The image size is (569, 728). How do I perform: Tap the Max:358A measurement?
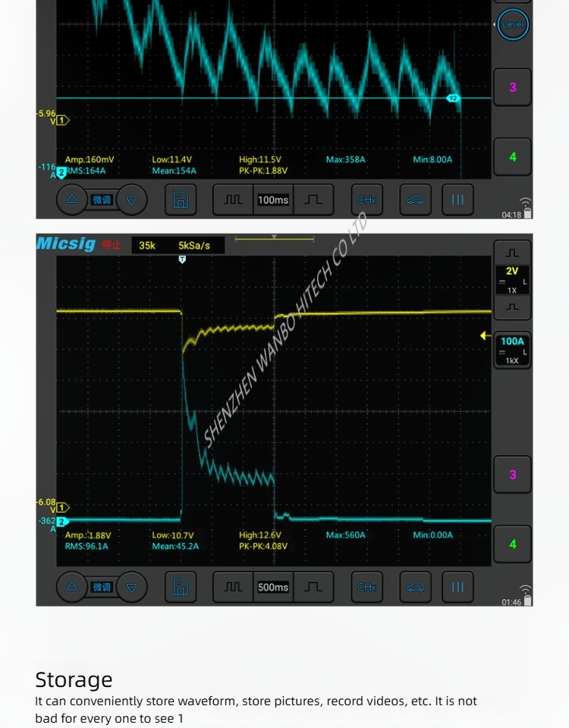346,160
